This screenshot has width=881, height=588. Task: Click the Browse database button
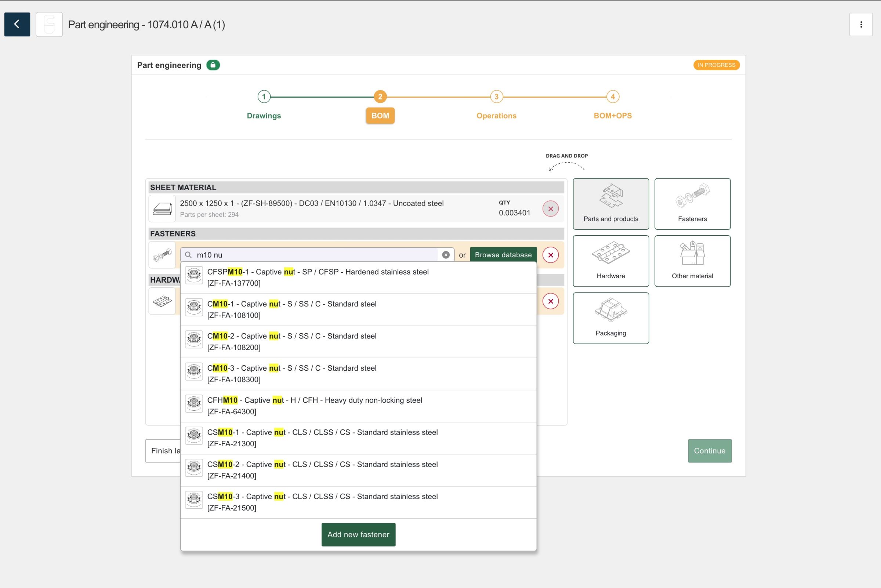coord(503,255)
